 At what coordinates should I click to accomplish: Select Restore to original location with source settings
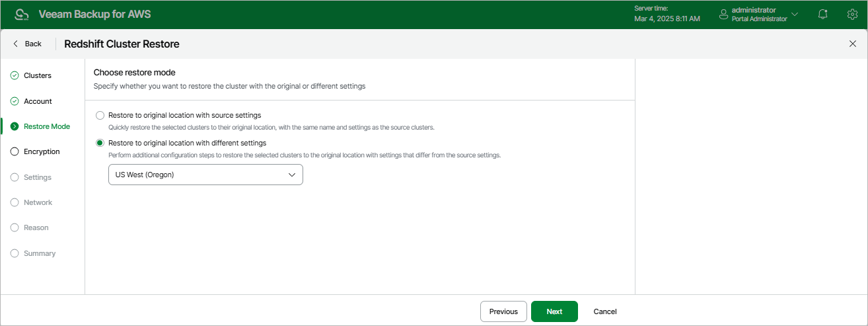click(x=100, y=115)
